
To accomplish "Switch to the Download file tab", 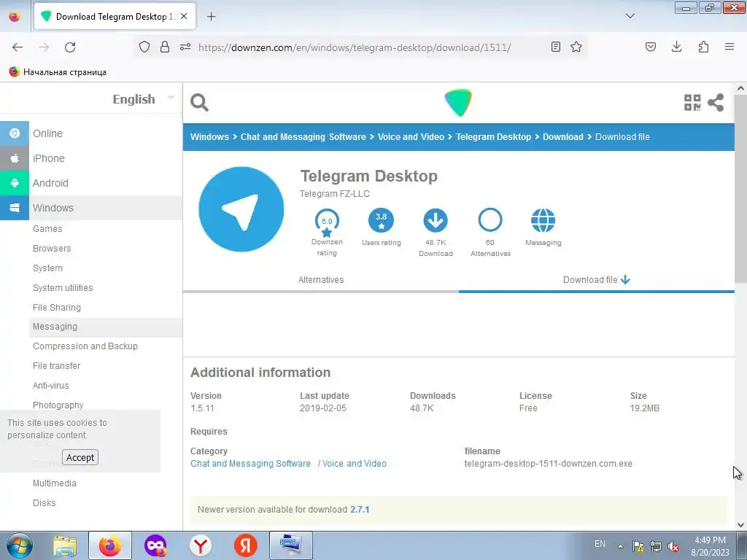I will coord(597,279).
